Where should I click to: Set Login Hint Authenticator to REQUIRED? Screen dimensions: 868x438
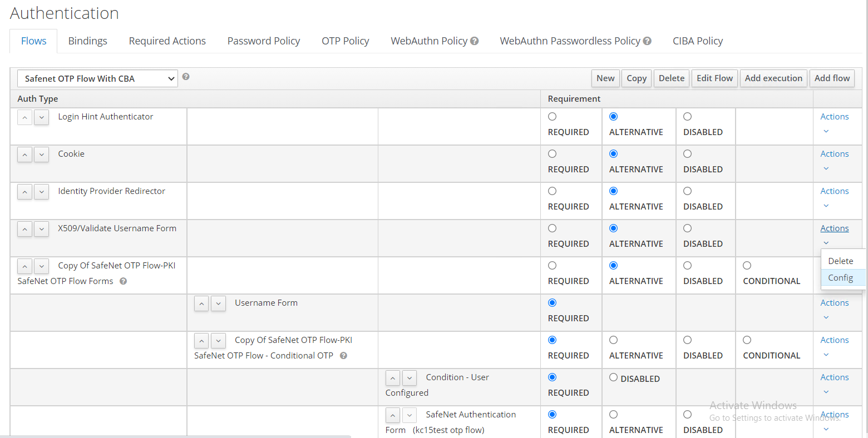point(552,117)
